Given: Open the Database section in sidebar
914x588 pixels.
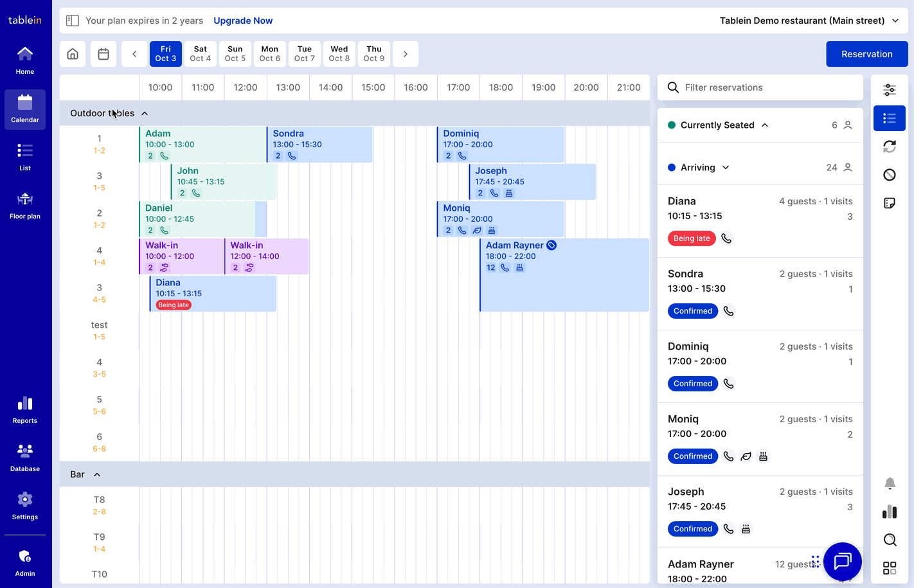Looking at the screenshot, I should [x=25, y=458].
